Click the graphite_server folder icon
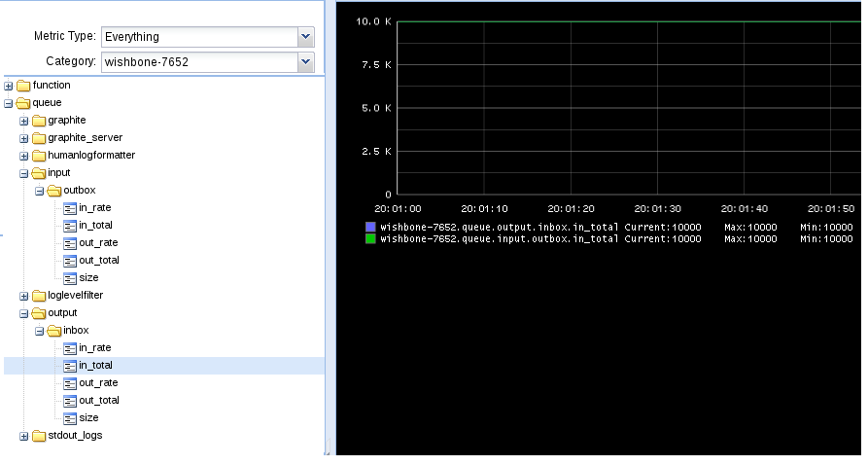Screen dimensions: 868x465 point(39,138)
